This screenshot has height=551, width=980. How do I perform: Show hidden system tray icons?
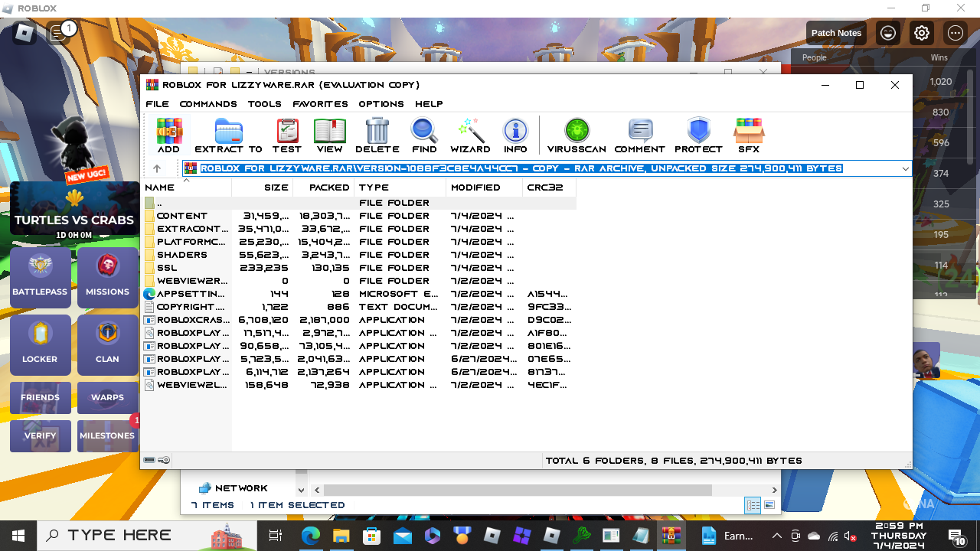777,536
